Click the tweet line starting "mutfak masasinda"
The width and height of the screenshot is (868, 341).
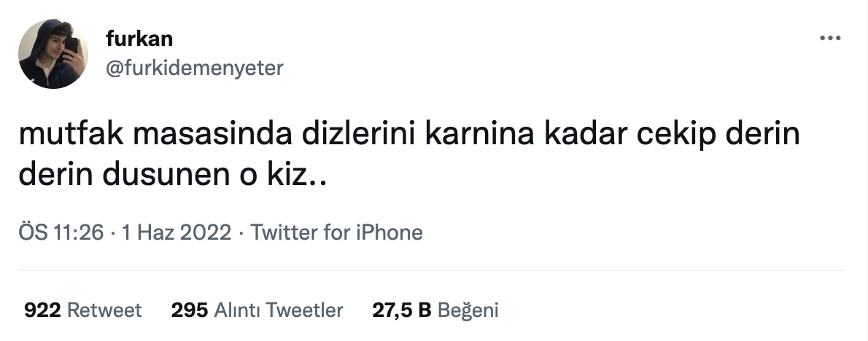coord(409,136)
